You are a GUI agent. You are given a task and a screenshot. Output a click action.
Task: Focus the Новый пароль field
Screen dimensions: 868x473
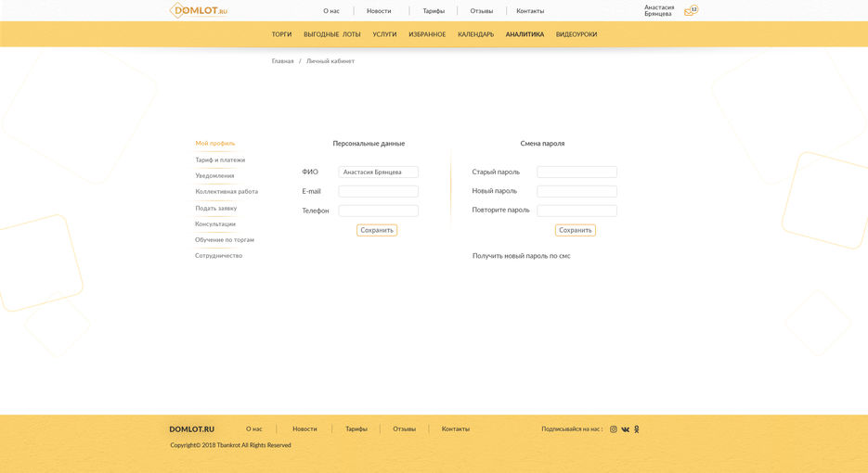(577, 191)
